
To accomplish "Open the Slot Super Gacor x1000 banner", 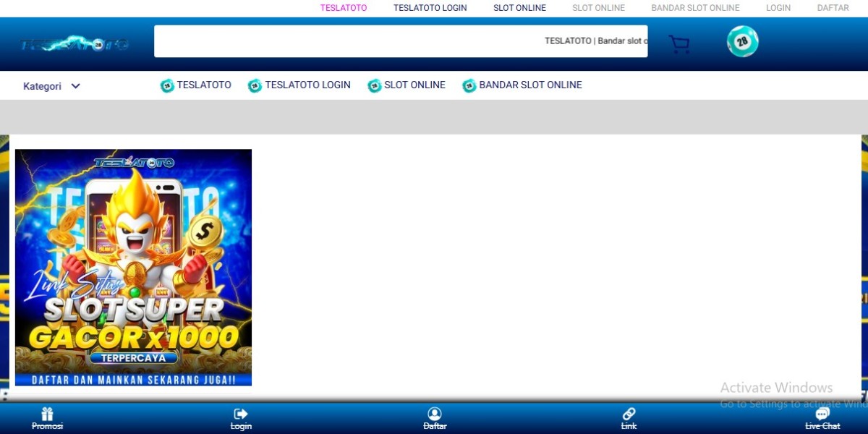I will coord(133,268).
